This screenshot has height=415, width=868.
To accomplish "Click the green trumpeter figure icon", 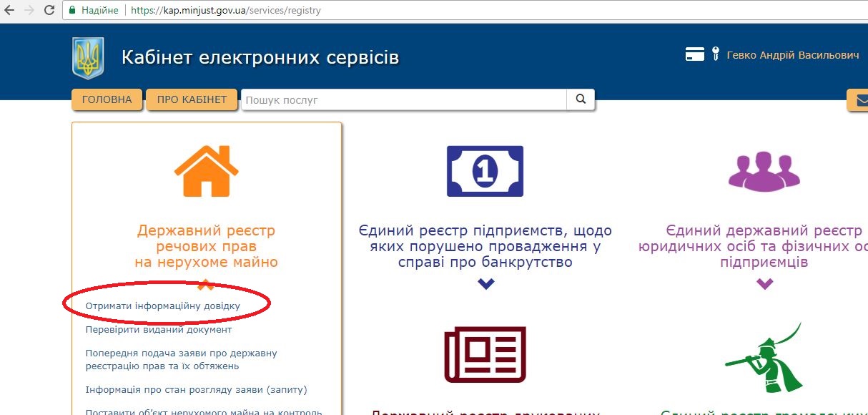I will pyautogui.click(x=764, y=358).
